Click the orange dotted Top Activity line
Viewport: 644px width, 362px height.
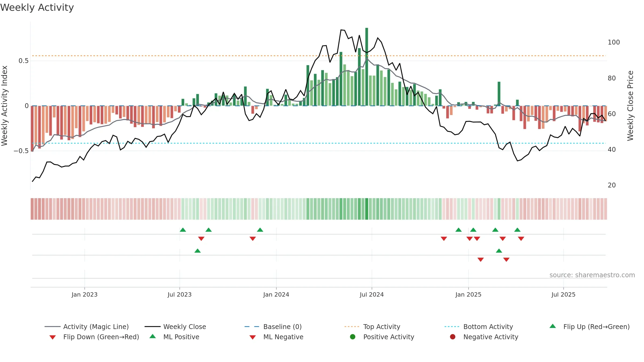(x=319, y=56)
